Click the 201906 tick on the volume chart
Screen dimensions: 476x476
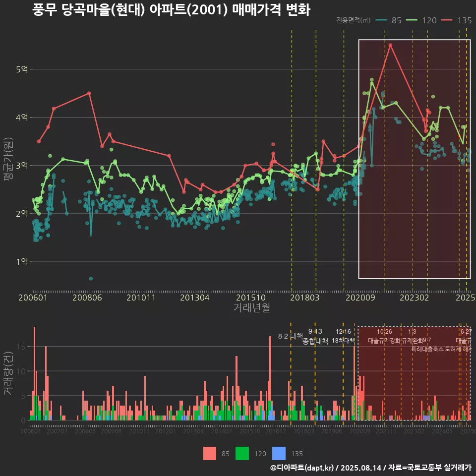332,431
